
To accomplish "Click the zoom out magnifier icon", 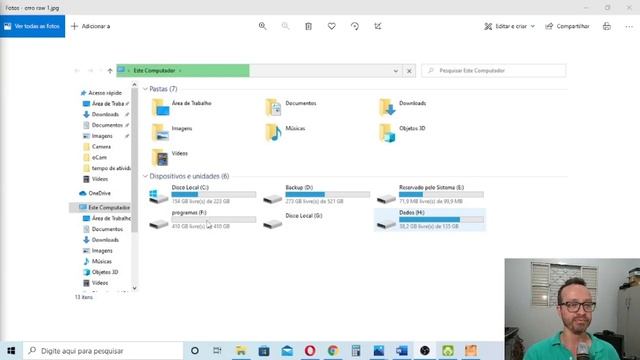I will click(285, 26).
